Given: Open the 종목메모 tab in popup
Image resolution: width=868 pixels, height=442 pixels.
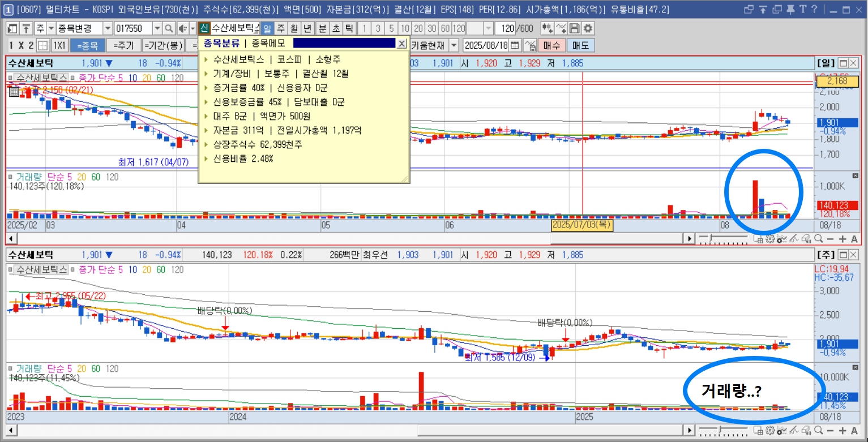Looking at the screenshot, I should tap(268, 43).
